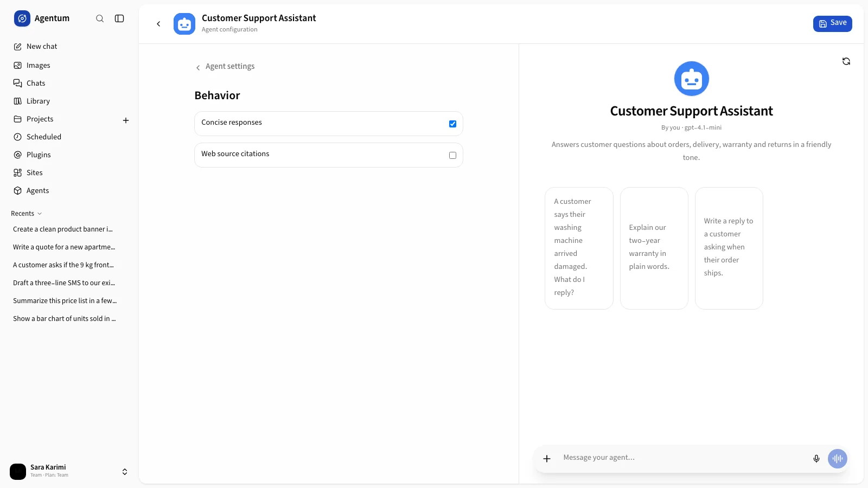This screenshot has height=488, width=868.
Task: Open Projects in the sidebar
Action: pyautogui.click(x=64, y=119)
